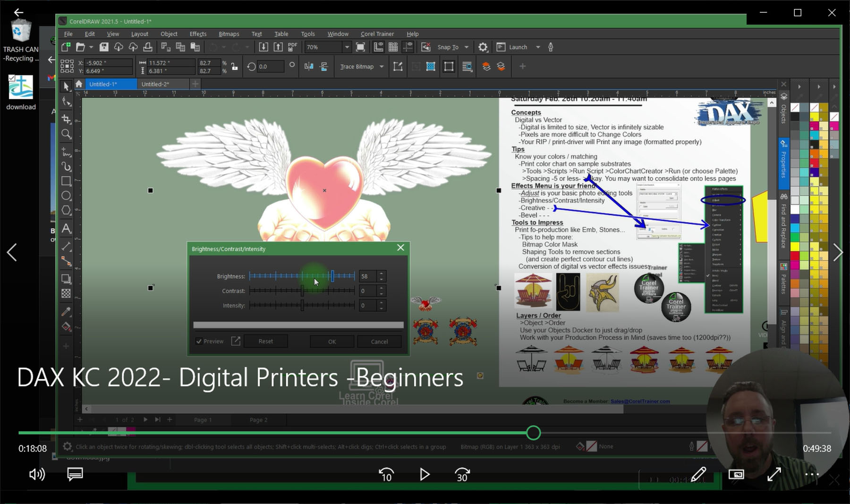Select the Polygon tool
The image size is (850, 504).
pos(66,210)
